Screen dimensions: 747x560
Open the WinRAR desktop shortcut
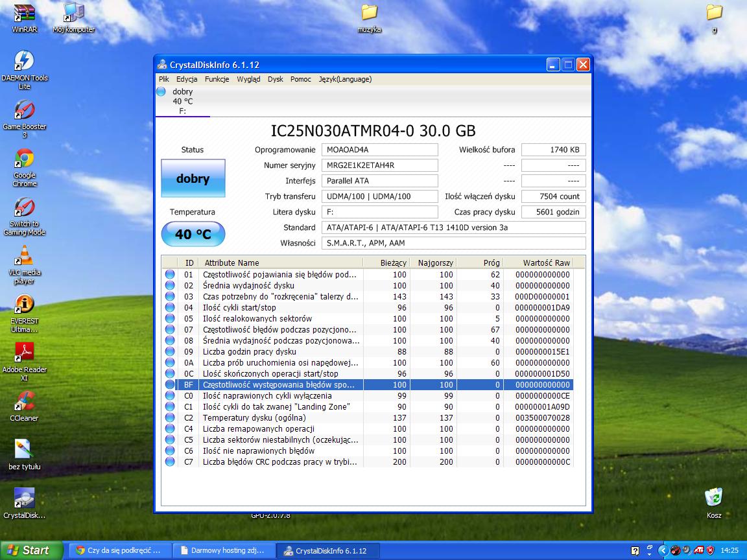coord(24,17)
